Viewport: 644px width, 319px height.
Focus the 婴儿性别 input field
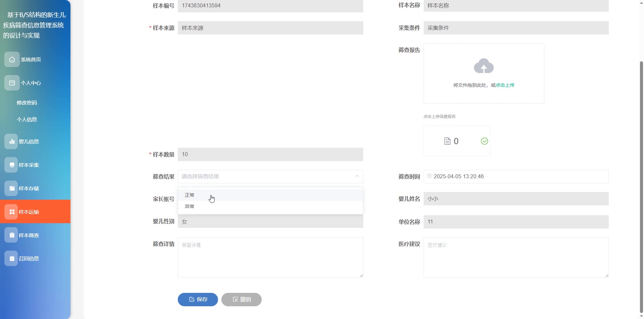tap(270, 221)
